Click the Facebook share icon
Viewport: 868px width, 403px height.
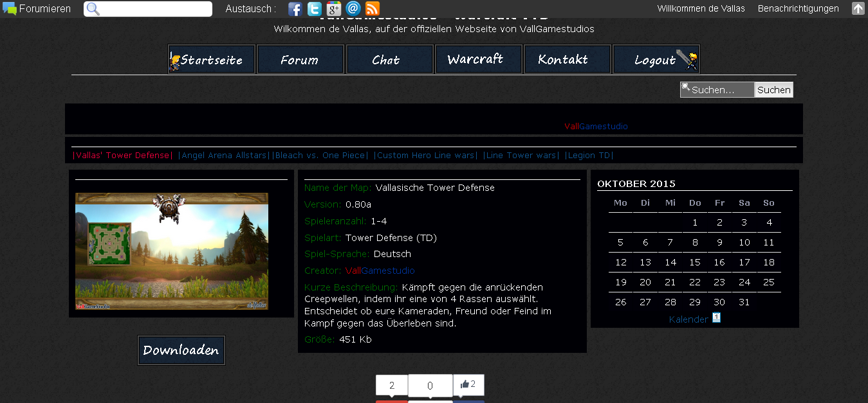pos(295,9)
